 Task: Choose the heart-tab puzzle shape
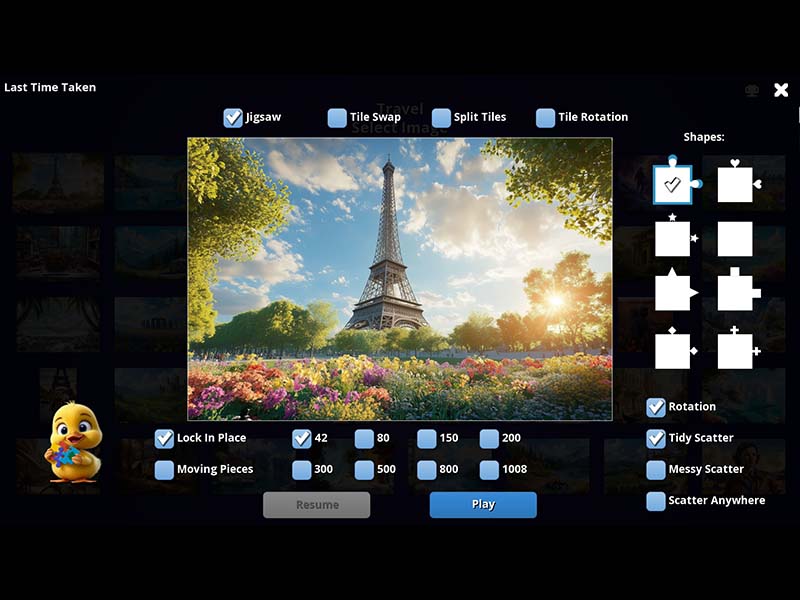tap(738, 185)
